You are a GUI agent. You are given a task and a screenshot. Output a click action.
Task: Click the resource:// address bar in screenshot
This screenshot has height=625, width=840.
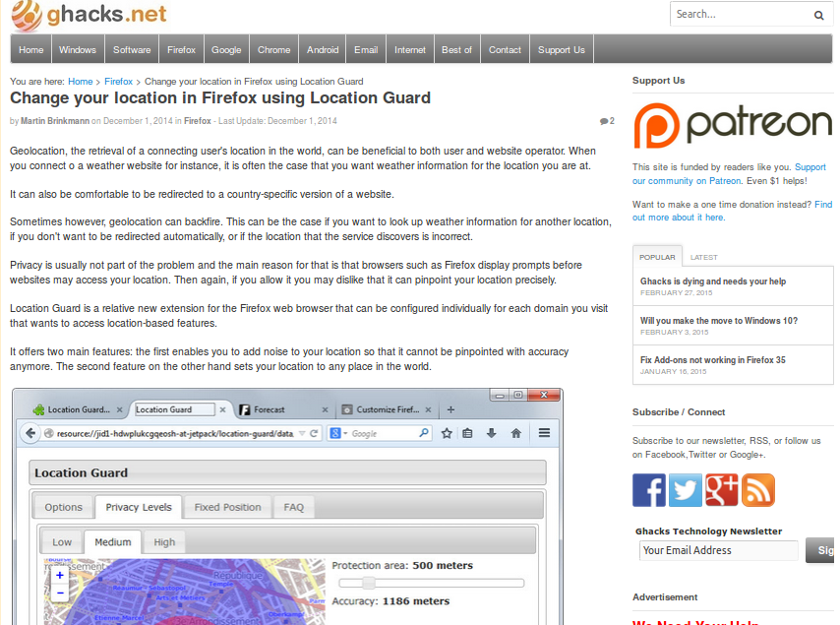click(x=175, y=433)
